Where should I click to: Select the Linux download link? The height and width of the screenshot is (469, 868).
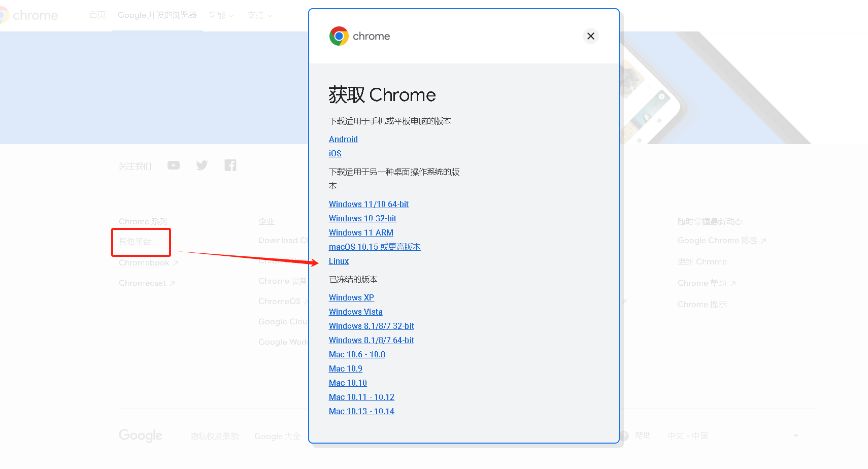[339, 261]
